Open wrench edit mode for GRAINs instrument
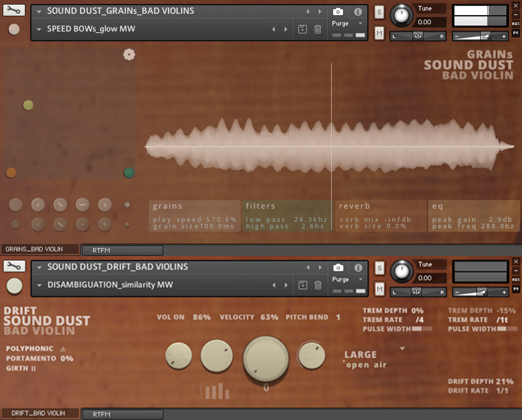The height and width of the screenshot is (420, 522). coord(14,10)
